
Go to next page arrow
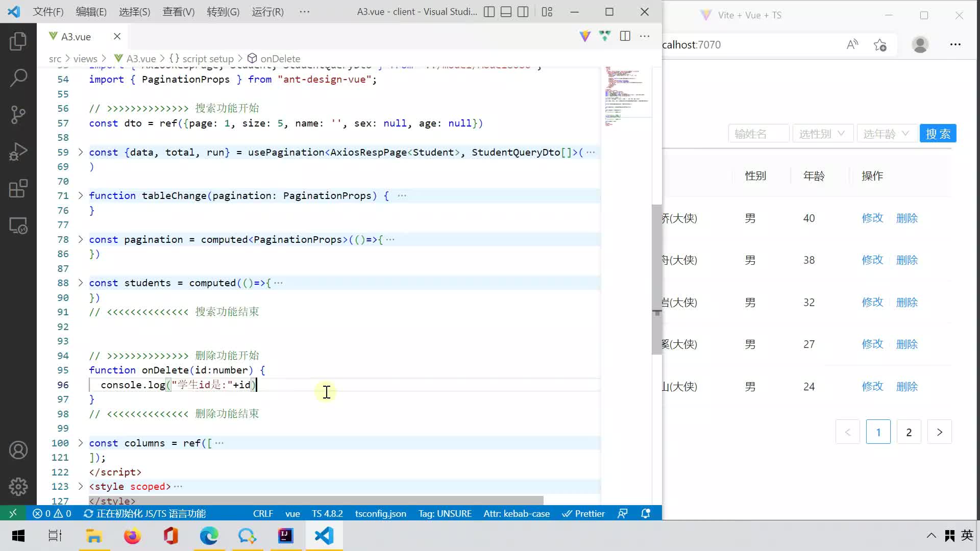click(940, 432)
